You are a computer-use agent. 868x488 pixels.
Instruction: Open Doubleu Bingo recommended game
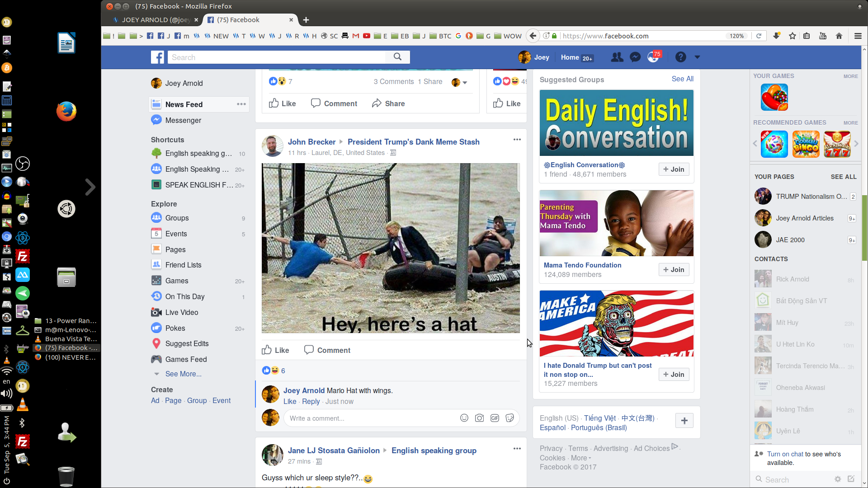pos(806,144)
